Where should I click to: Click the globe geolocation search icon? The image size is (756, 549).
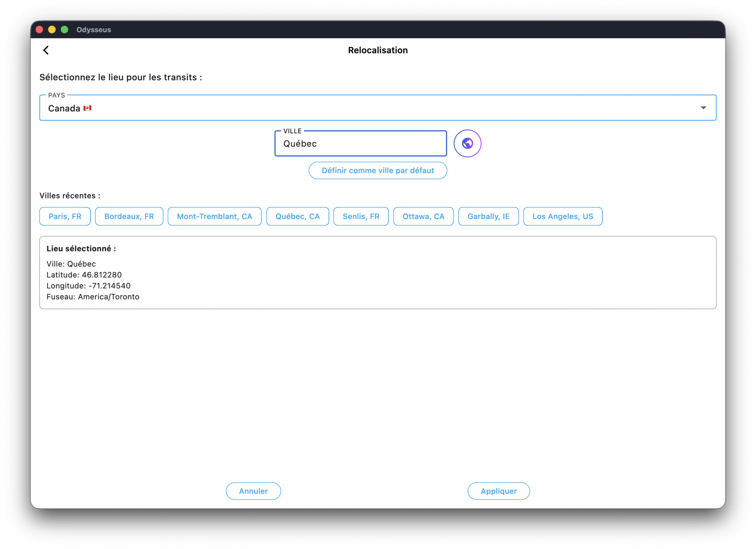point(467,143)
